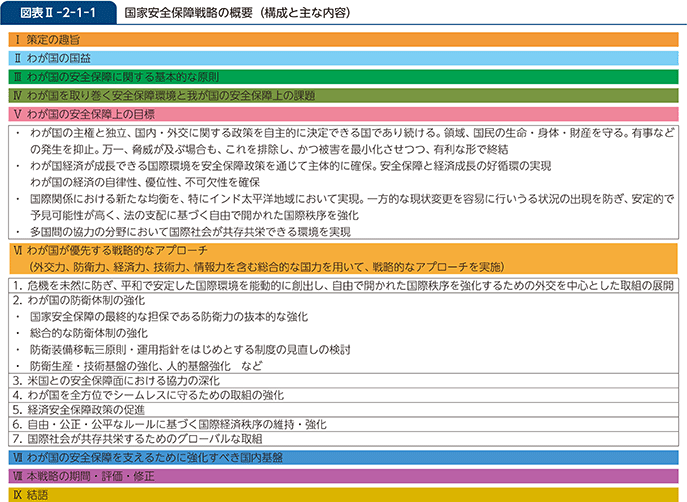Click the yellow Ⅸ 結語 bar
This screenshot has height=502, width=687.
343,494
